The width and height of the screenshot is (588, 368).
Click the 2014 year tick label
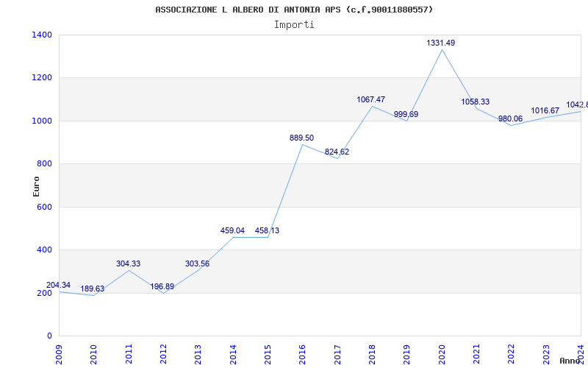coord(233,354)
